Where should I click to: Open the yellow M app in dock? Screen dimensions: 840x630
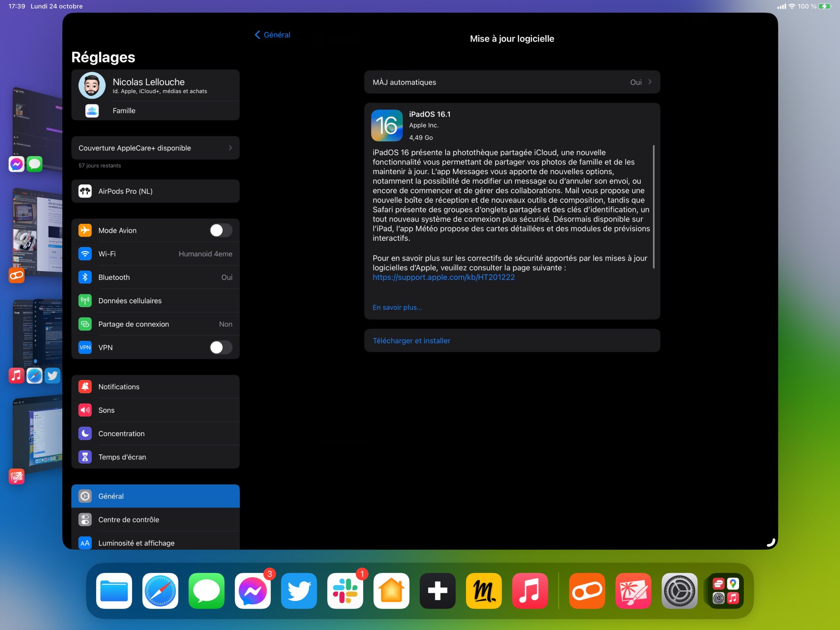click(484, 591)
